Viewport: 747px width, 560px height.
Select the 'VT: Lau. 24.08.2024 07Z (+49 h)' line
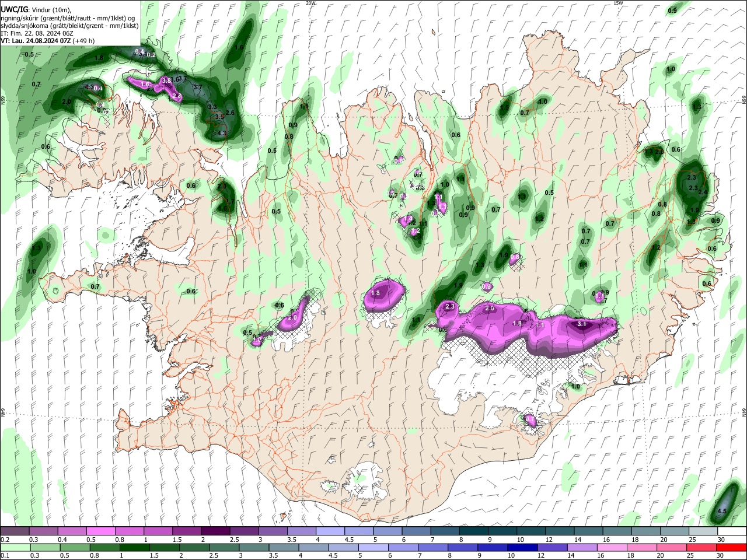[x=48, y=41]
